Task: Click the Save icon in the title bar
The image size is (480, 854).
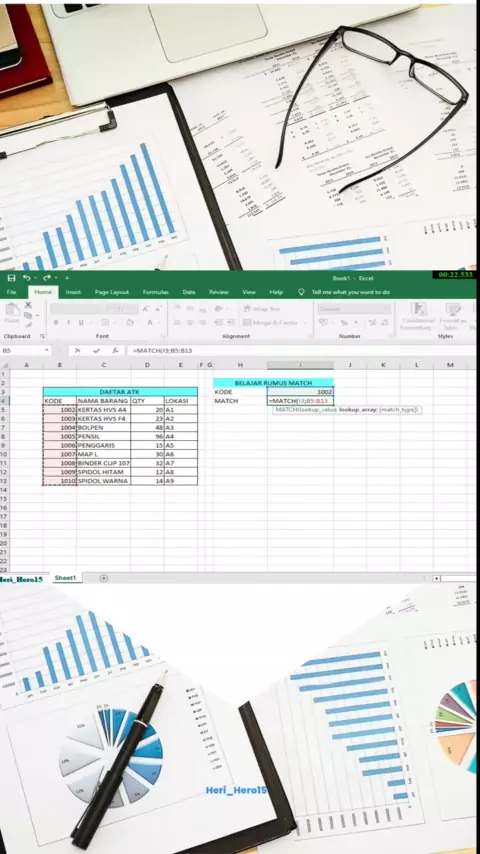Action: [11, 278]
